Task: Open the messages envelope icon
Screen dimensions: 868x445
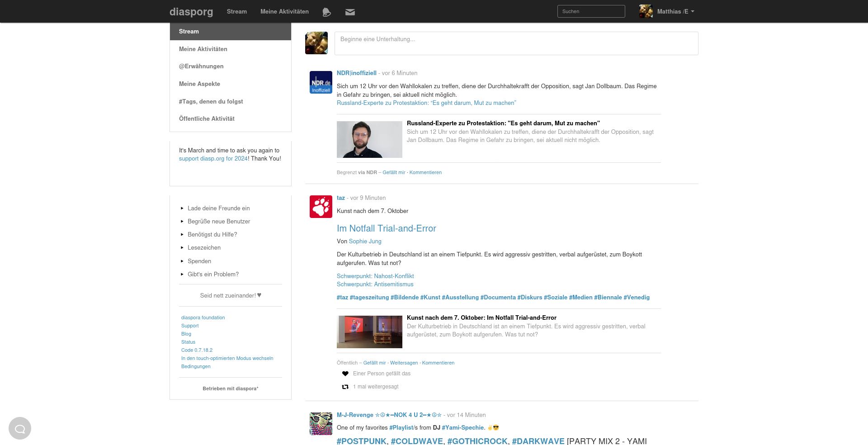Action: coord(350,12)
